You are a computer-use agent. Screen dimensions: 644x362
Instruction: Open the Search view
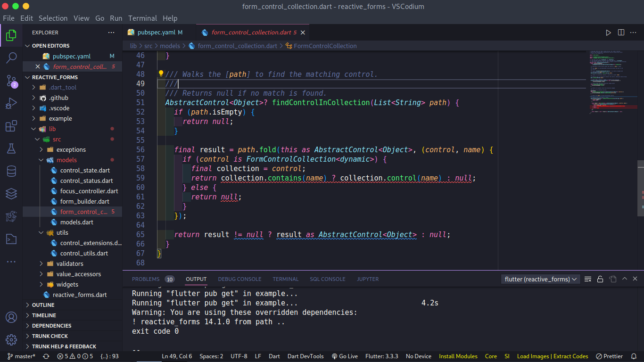click(11, 58)
